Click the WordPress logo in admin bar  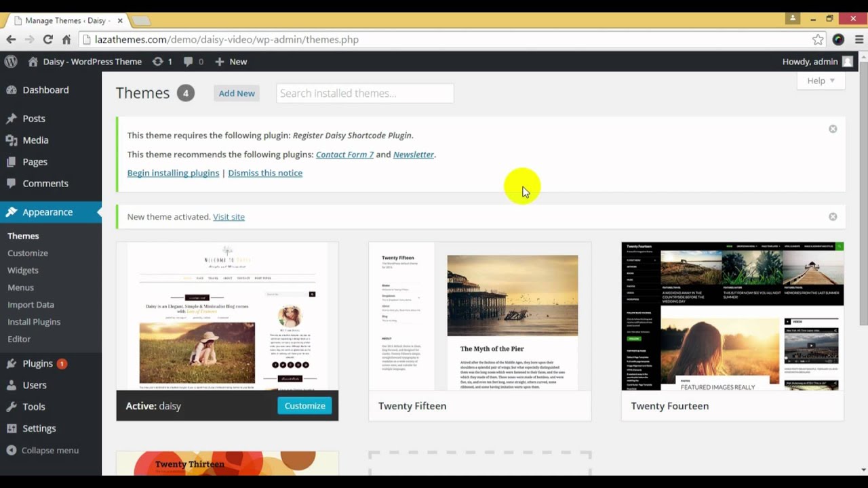click(11, 61)
